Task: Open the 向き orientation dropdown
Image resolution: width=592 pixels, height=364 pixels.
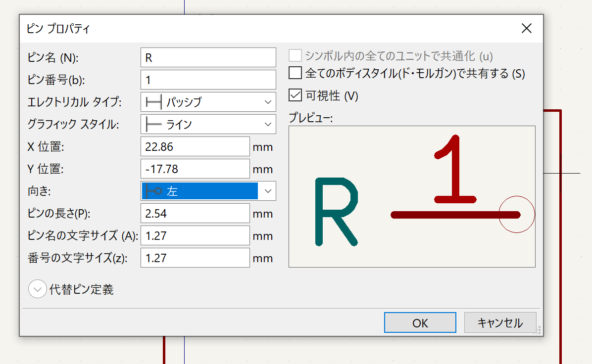Action: 208,191
